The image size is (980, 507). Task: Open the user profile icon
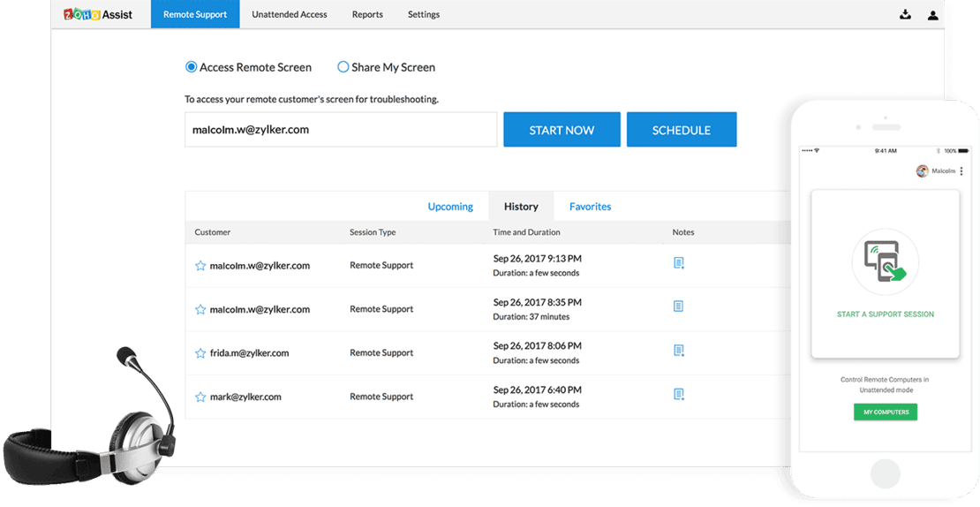tap(932, 15)
